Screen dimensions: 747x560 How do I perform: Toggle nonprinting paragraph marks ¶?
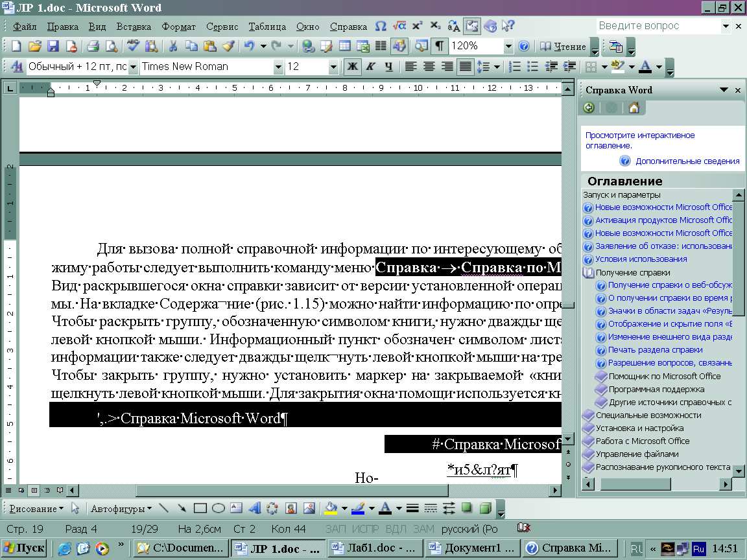[x=440, y=46]
